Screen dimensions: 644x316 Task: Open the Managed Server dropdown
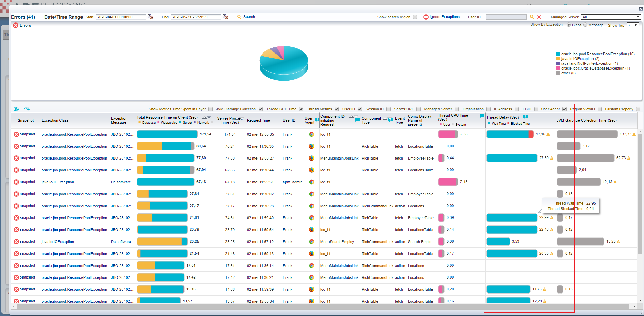611,17
